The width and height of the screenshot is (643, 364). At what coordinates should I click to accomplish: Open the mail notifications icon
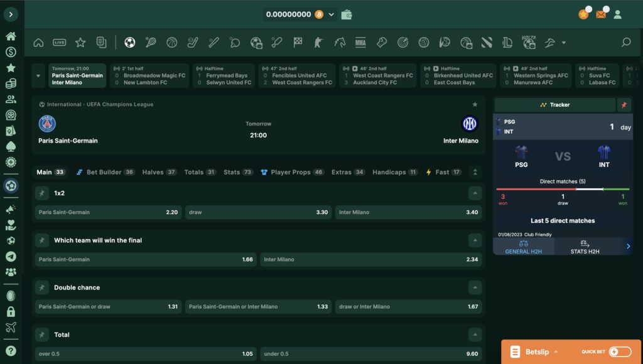601,14
